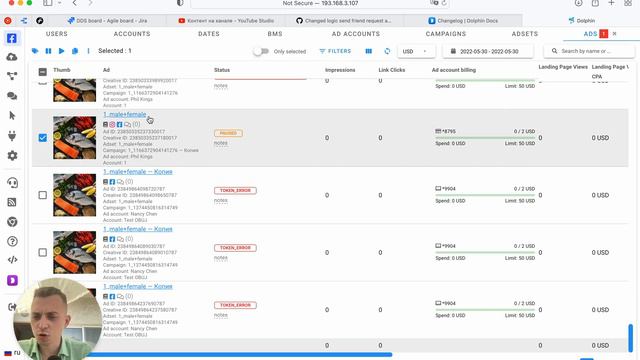The width and height of the screenshot is (640, 360).
Task: Open the RSS feed sidebar icon
Action: (12, 202)
